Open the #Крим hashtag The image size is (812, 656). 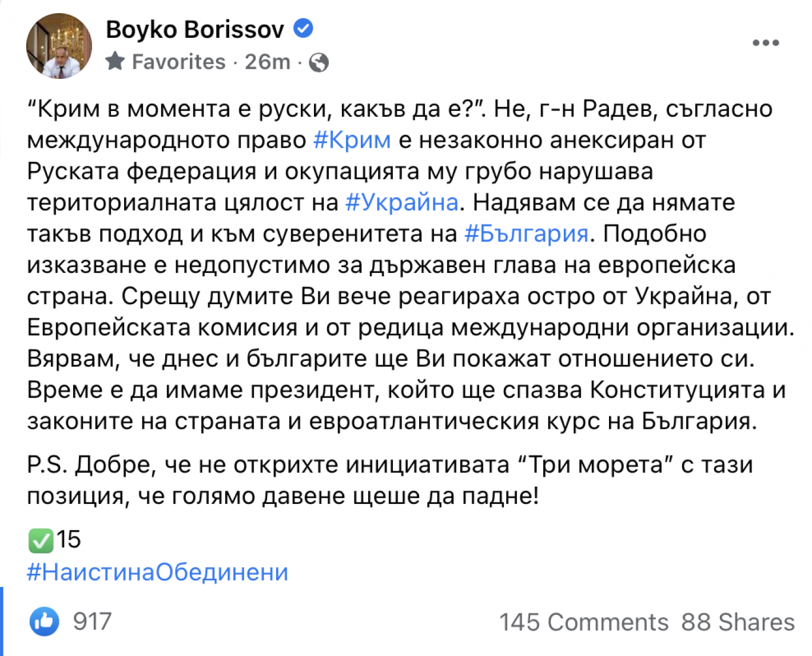(352, 140)
